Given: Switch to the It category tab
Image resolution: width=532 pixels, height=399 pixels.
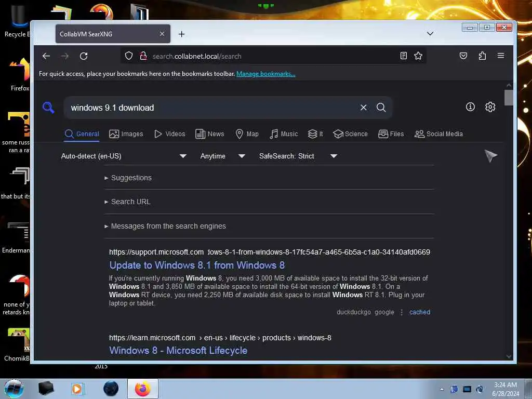Looking at the screenshot, I should [315, 134].
